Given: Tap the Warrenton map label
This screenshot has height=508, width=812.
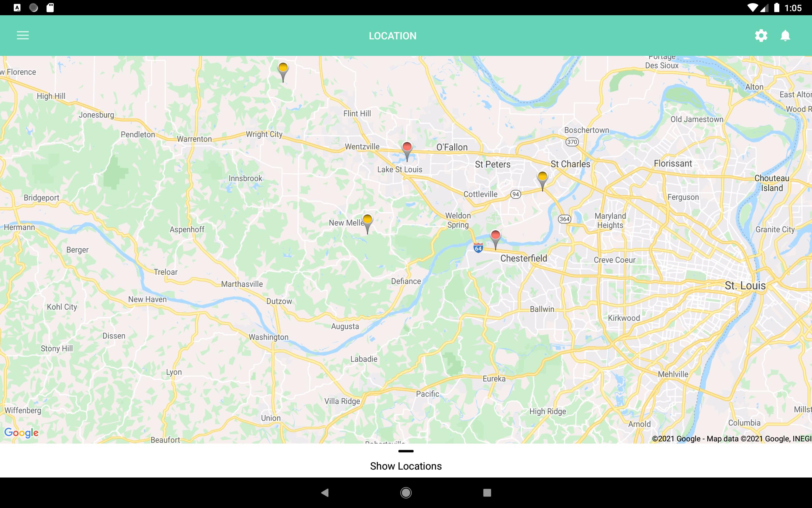Looking at the screenshot, I should [x=194, y=139].
